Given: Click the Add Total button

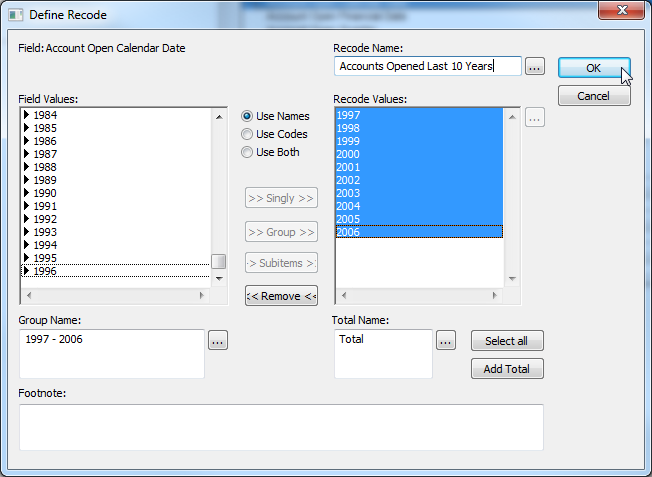Looking at the screenshot, I should click(507, 369).
